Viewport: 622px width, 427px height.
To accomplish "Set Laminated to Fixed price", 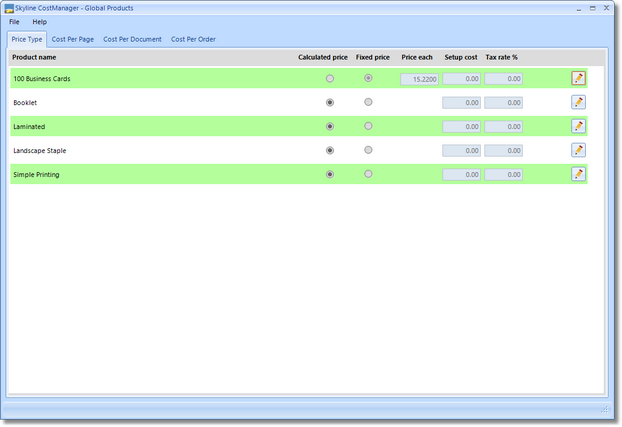I will tap(368, 126).
